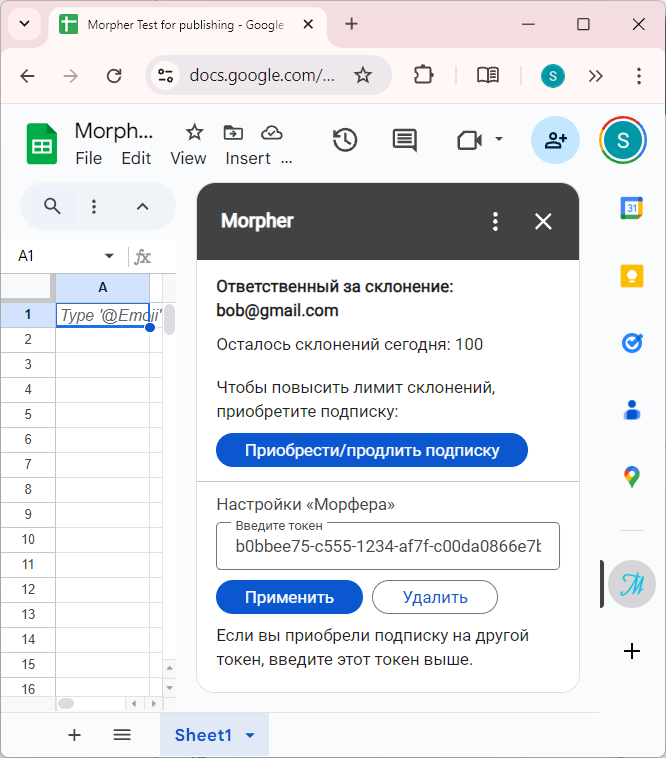This screenshot has width=666, height=758.
Task: Star the Morpher Test document
Action: point(195,132)
